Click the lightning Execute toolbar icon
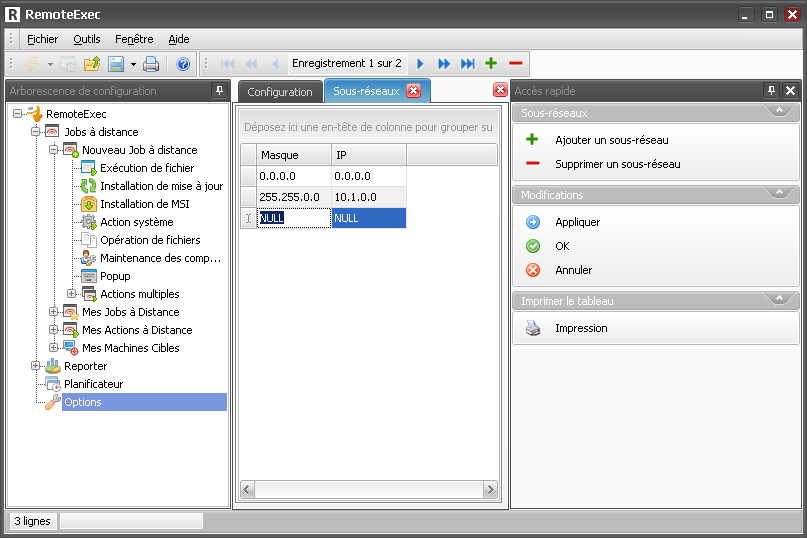This screenshot has height=538, width=807. pos(33,64)
